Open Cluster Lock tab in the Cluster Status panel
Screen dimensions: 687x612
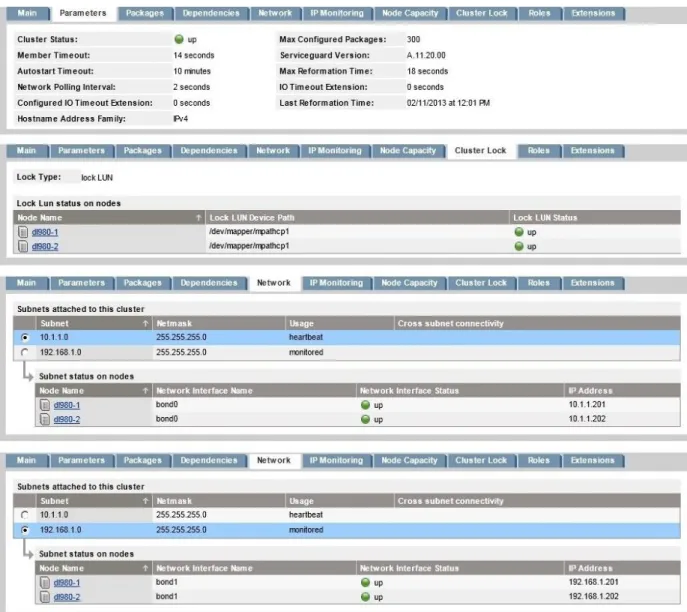tap(482, 13)
